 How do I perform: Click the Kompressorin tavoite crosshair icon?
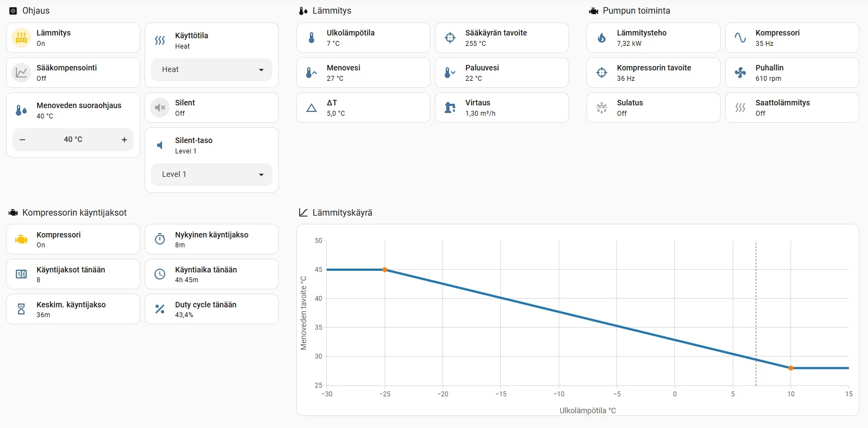pos(602,73)
